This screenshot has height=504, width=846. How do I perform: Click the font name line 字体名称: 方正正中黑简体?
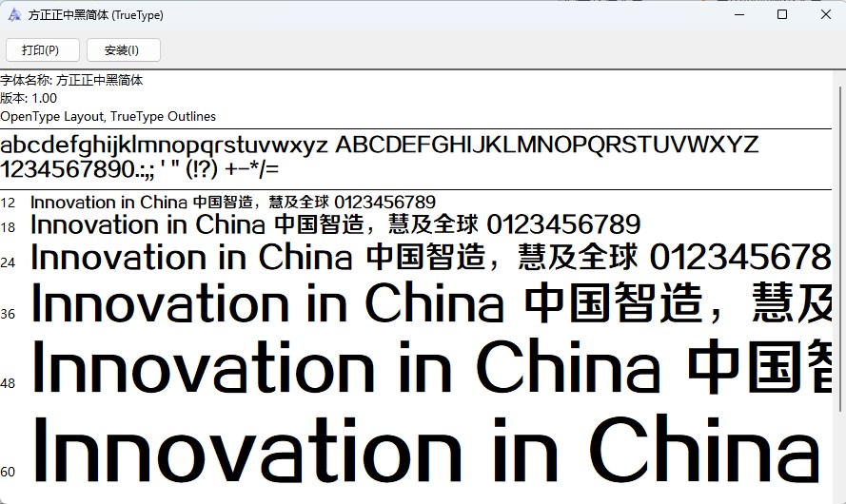pos(71,80)
